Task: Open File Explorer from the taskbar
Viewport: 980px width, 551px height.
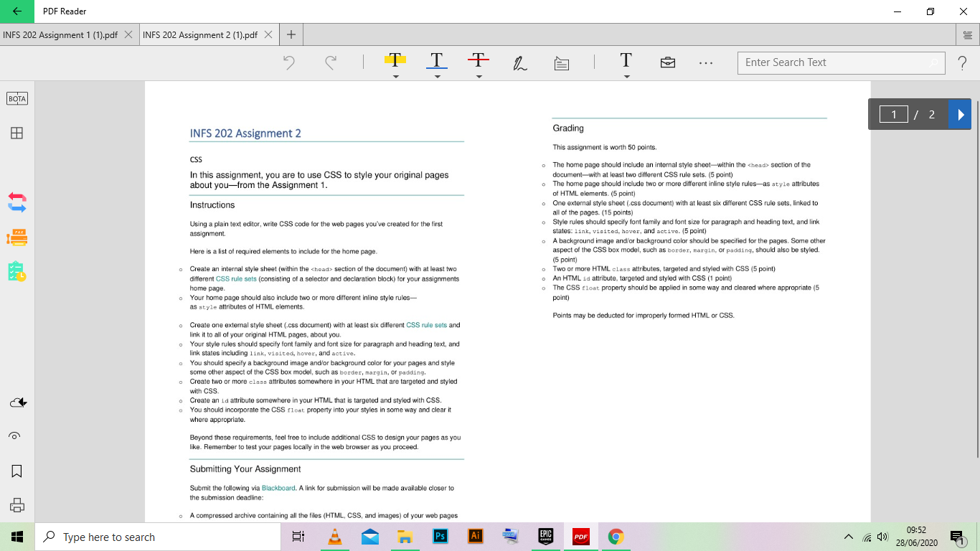Action: pos(405,537)
